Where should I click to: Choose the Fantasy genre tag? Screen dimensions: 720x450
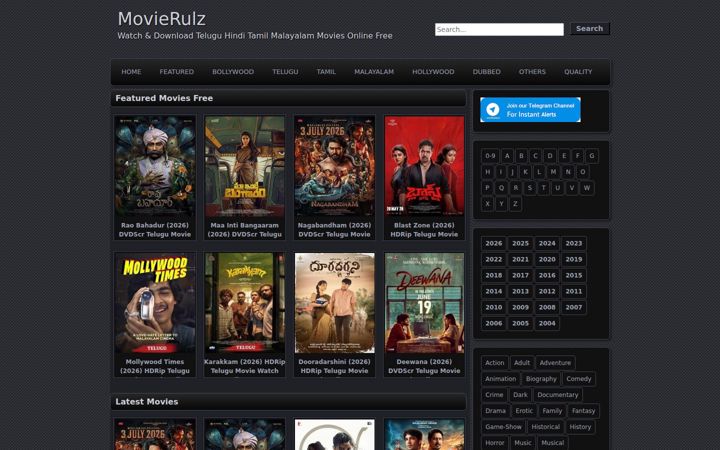pos(584,411)
